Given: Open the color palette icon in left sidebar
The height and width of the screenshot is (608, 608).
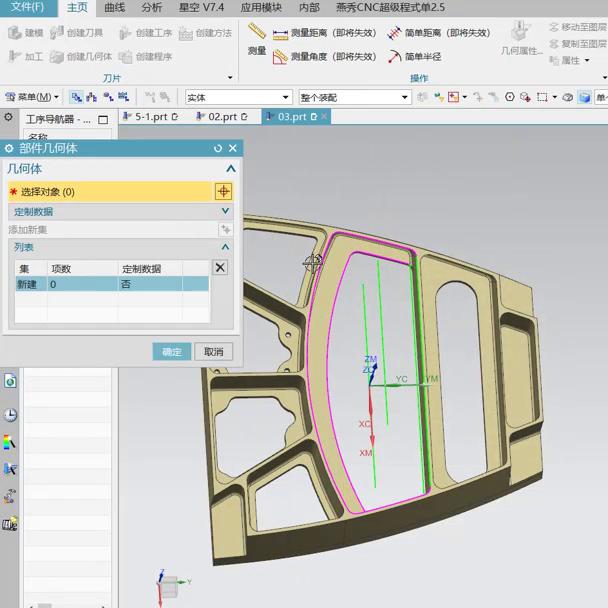Looking at the screenshot, I should (x=10, y=442).
